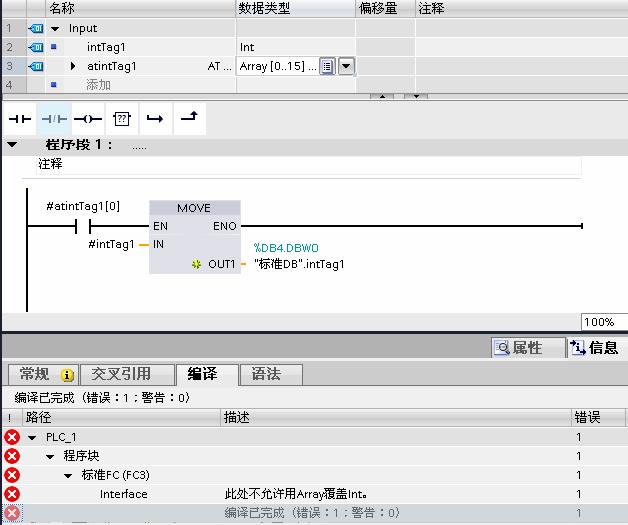Click error icon on PLC_1 row
This screenshot has height=525, width=628.
click(x=12, y=437)
